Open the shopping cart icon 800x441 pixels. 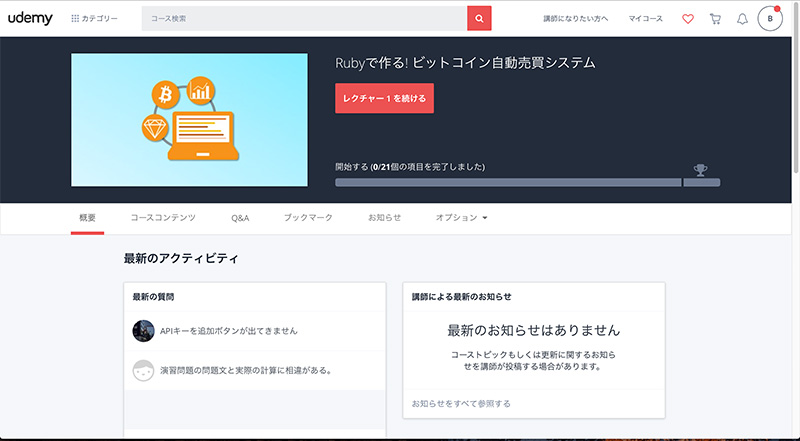(x=715, y=19)
